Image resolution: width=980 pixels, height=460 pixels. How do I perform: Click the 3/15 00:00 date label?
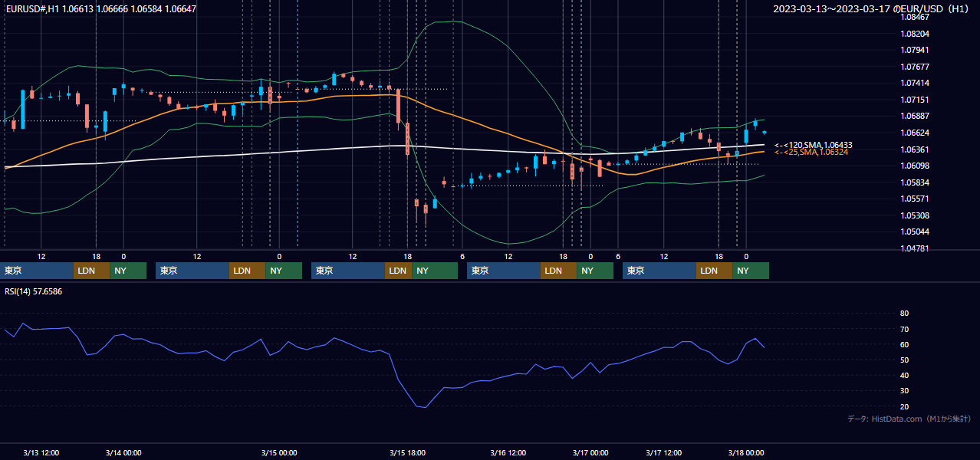click(x=279, y=452)
